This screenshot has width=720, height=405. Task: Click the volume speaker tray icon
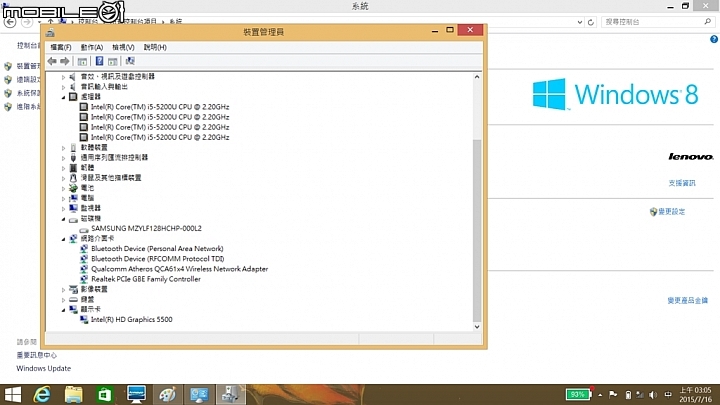tap(653, 395)
